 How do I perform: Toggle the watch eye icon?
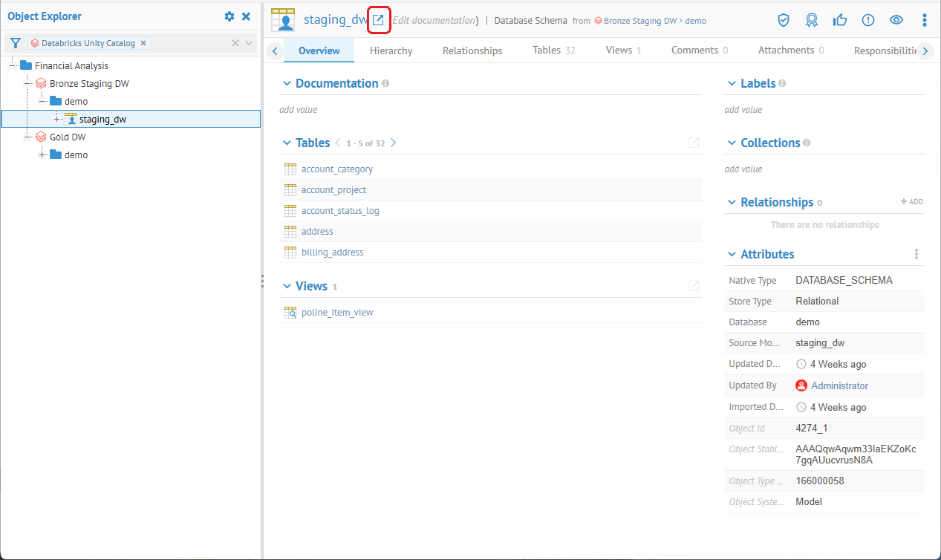(896, 20)
